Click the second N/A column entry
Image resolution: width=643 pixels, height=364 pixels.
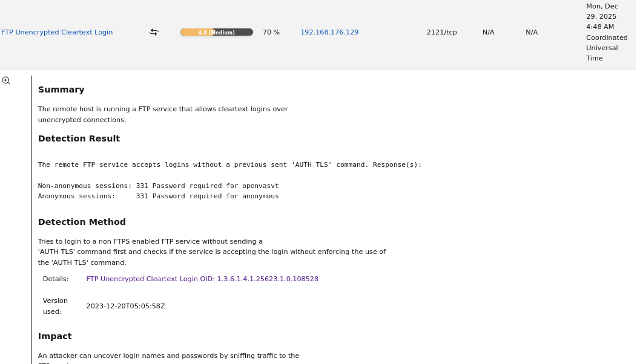[531, 32]
